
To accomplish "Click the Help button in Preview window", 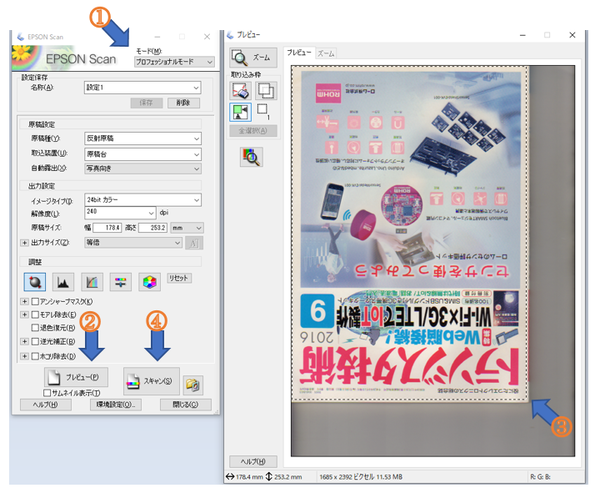I will point(253,462).
